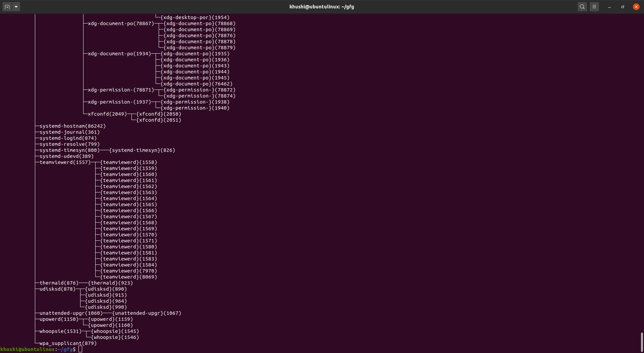Click the text upowerd(1150)
This screenshot has width=644, height=353.
(x=59, y=319)
